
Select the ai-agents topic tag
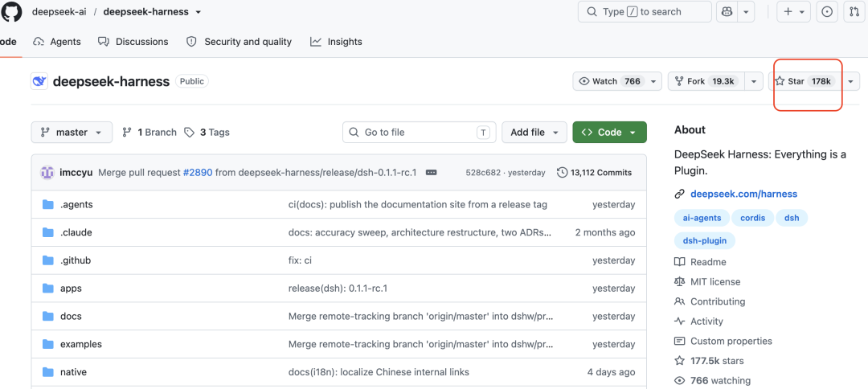[702, 218]
